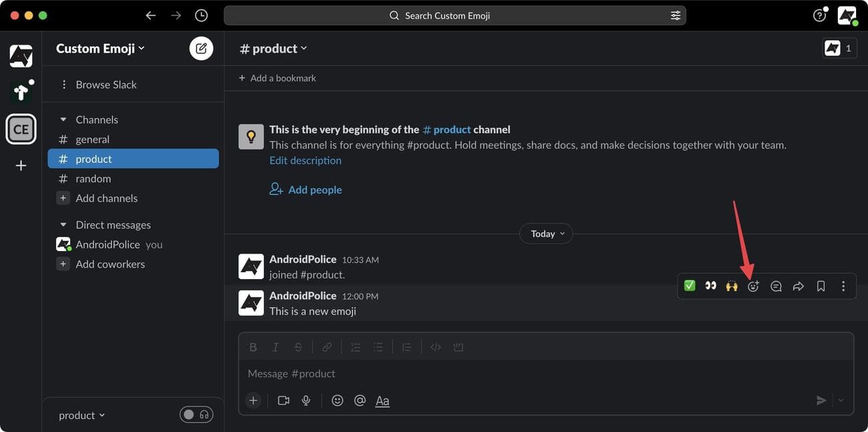Open the Custom Emoji workspace menu
Image resolution: width=868 pixels, height=432 pixels.
click(x=100, y=49)
